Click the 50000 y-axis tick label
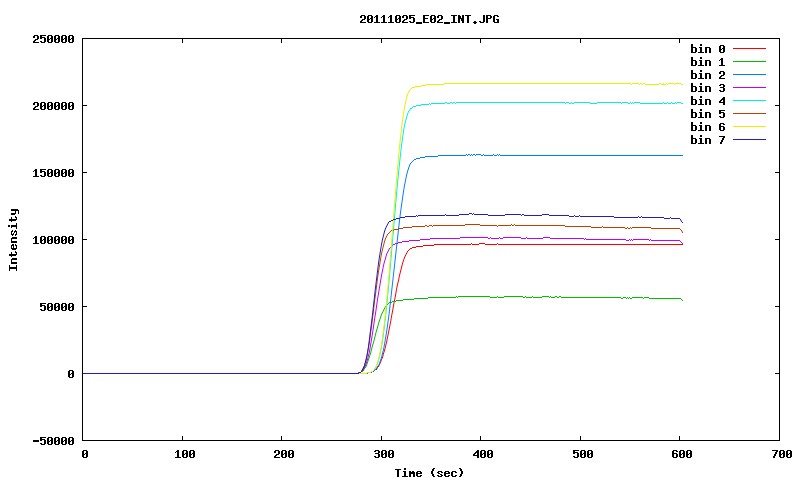Image resolution: width=800 pixels, height=480 pixels. [57, 307]
